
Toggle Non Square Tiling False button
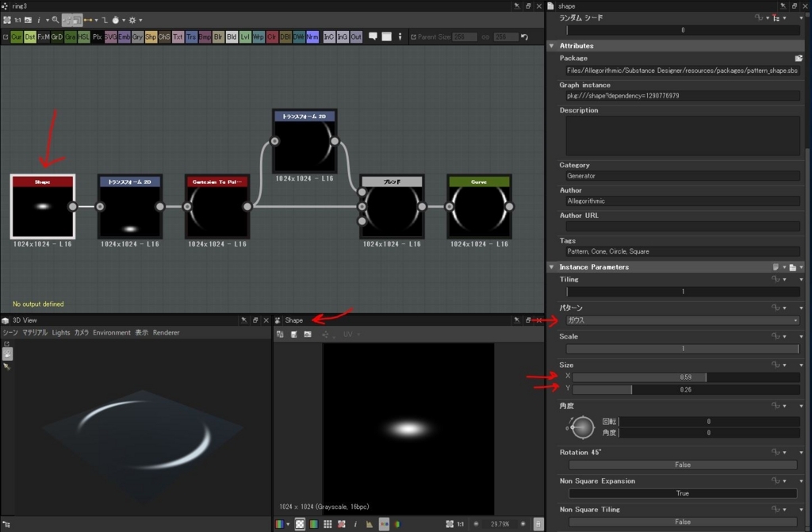pyautogui.click(x=683, y=522)
